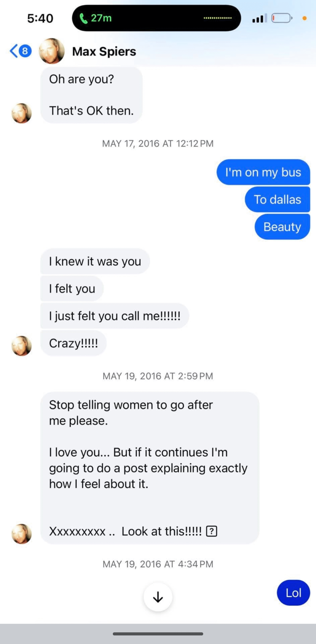
Task: Tap the green ongoing call indicator
Action: coord(96,18)
